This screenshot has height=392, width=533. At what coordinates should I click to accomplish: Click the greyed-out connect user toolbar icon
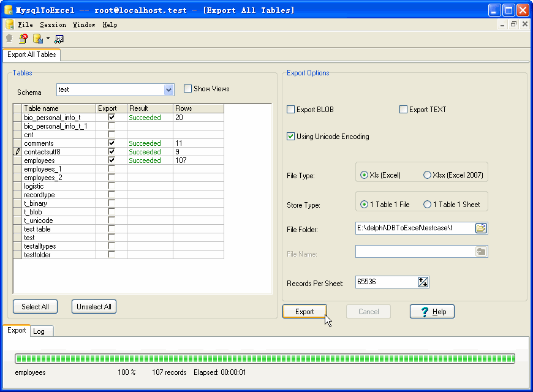[x=9, y=39]
